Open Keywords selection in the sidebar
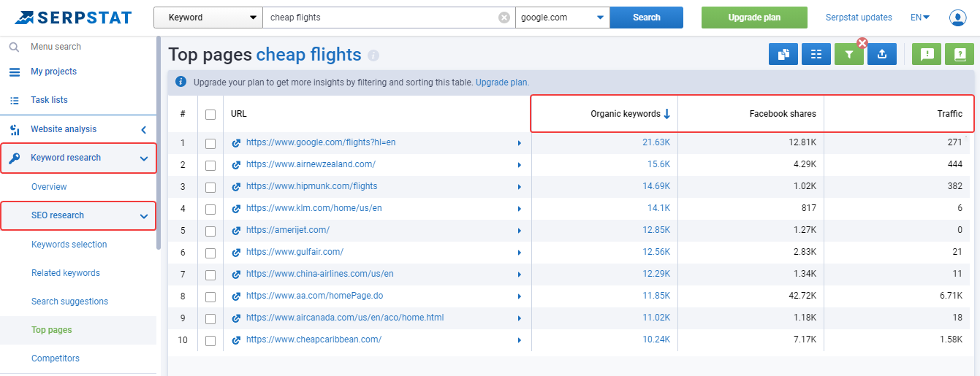The width and height of the screenshot is (980, 376). pyautogui.click(x=69, y=245)
